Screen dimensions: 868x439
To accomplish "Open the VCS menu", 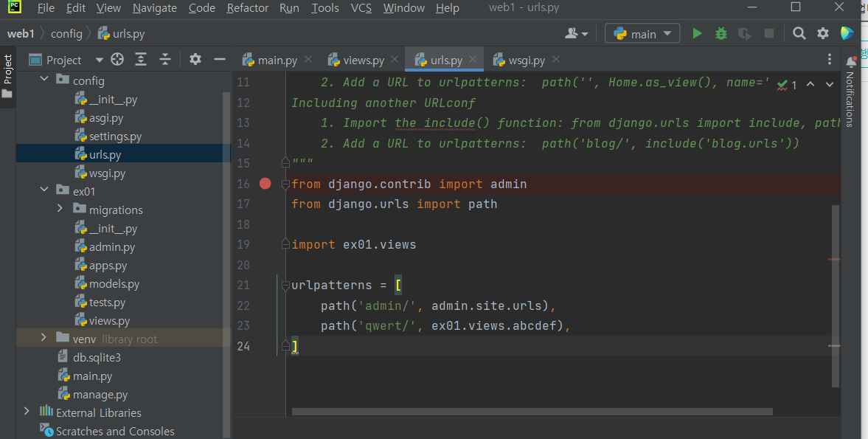I will [x=361, y=8].
